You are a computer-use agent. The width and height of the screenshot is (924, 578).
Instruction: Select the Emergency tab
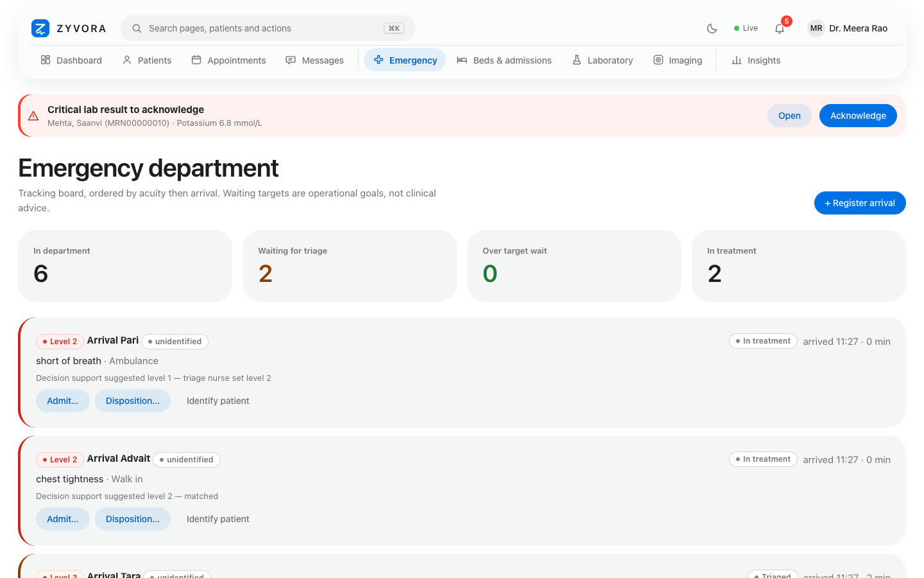[x=405, y=60]
